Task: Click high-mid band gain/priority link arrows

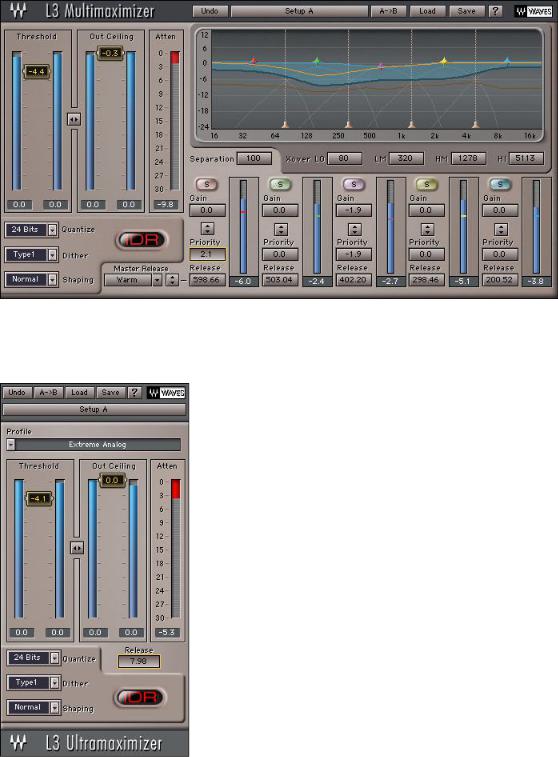Action: pyautogui.click(x=427, y=229)
